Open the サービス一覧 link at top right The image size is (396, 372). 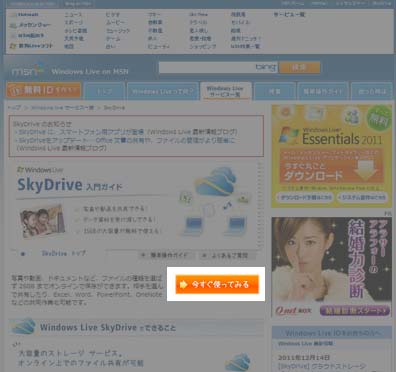(289, 15)
